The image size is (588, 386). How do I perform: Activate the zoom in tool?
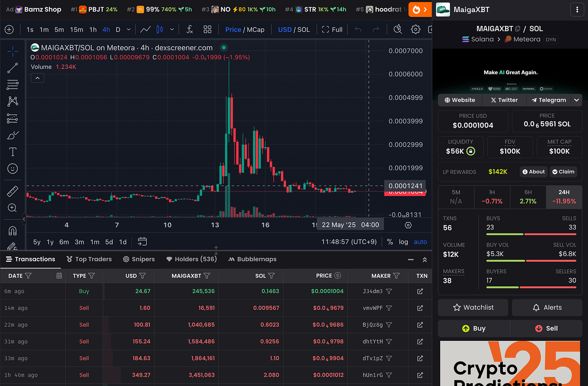(x=13, y=208)
